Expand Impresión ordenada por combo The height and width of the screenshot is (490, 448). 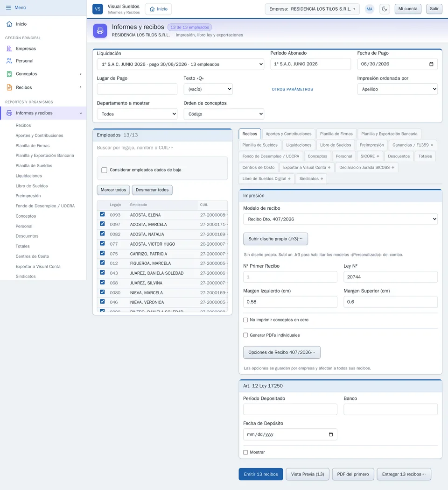pyautogui.click(x=397, y=89)
